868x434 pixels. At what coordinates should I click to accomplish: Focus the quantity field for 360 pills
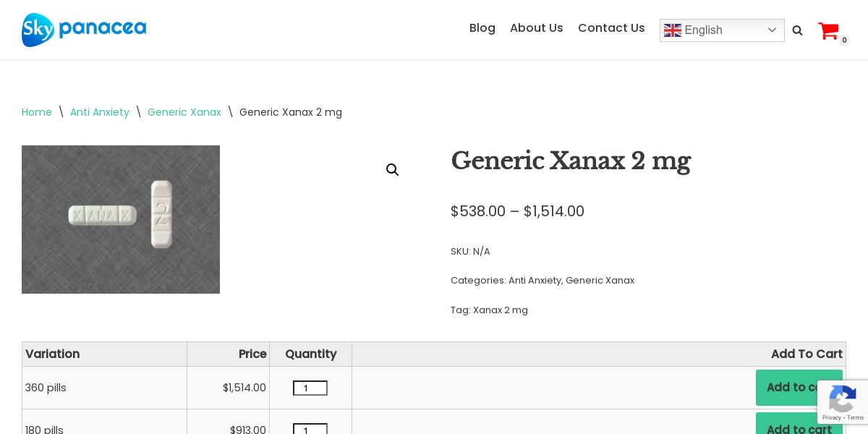(x=310, y=388)
